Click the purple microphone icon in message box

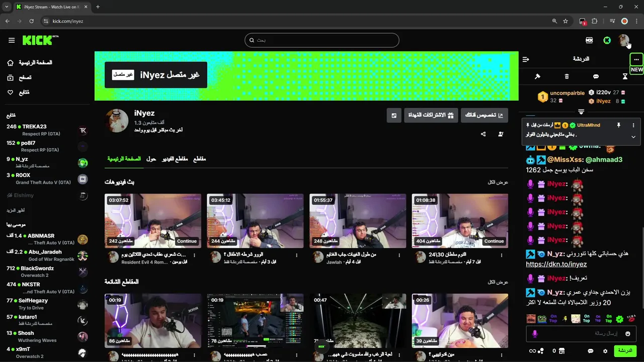[534, 333]
